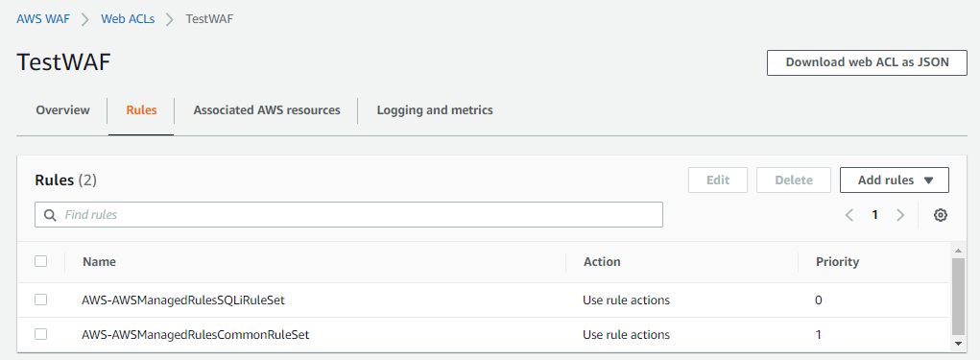The height and width of the screenshot is (360, 980).
Task: Click the scrollbar up arrow in rules table
Action: coord(958,250)
